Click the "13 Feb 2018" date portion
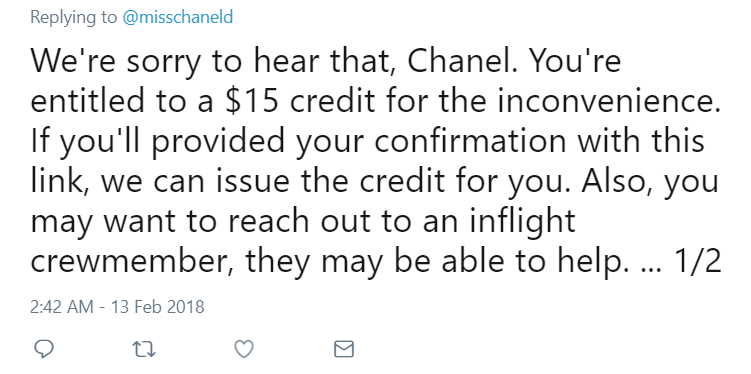751x374 pixels. coord(158,306)
